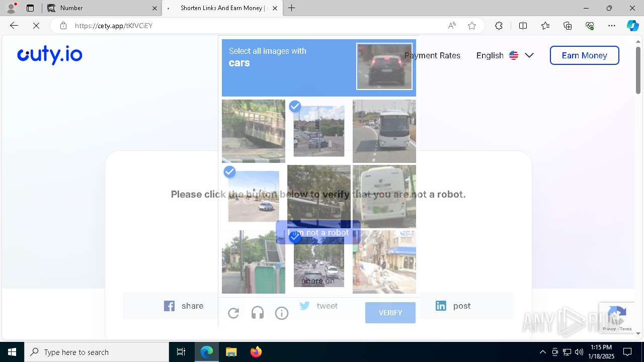
Task: Open File Explorer from taskbar
Action: [231, 352]
